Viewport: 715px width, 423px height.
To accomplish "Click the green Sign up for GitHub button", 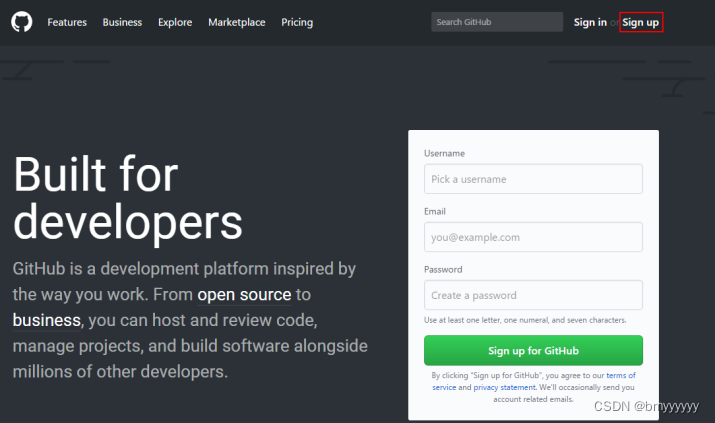I will click(533, 351).
